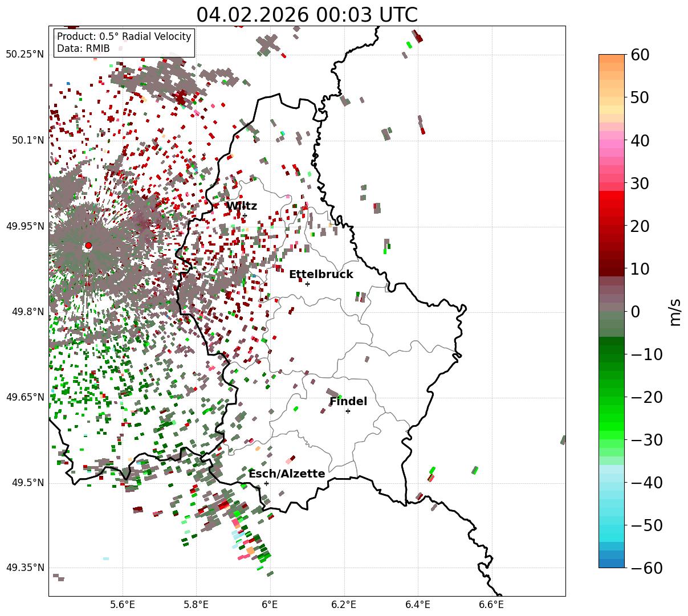Click the 5.6°E longitude label
The width and height of the screenshot is (688, 616).
pyautogui.click(x=123, y=605)
